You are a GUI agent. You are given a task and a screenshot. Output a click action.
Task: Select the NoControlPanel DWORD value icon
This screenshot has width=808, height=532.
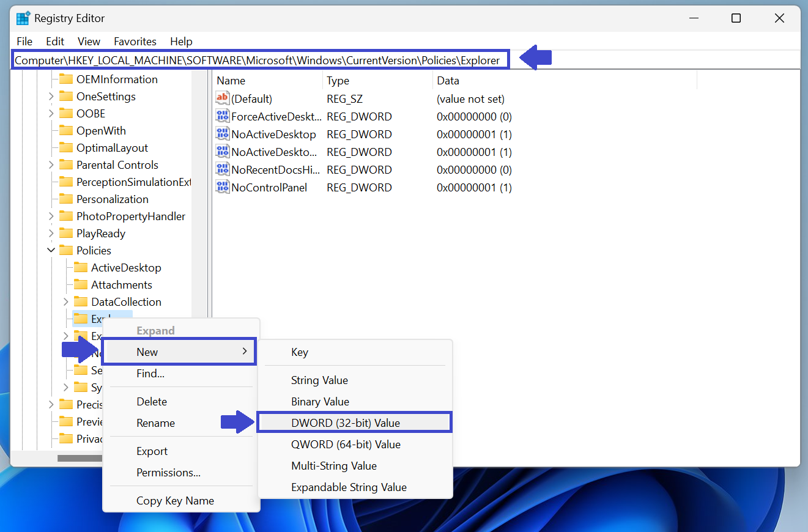click(222, 188)
